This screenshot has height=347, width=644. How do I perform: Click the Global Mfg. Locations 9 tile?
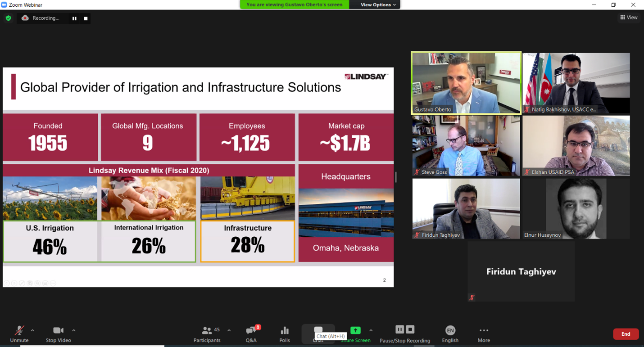pos(149,137)
